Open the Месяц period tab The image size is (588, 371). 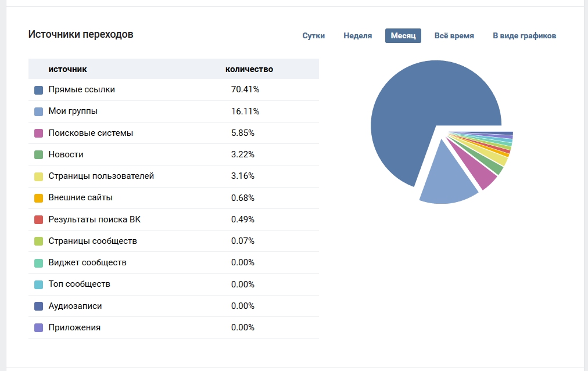pos(403,35)
